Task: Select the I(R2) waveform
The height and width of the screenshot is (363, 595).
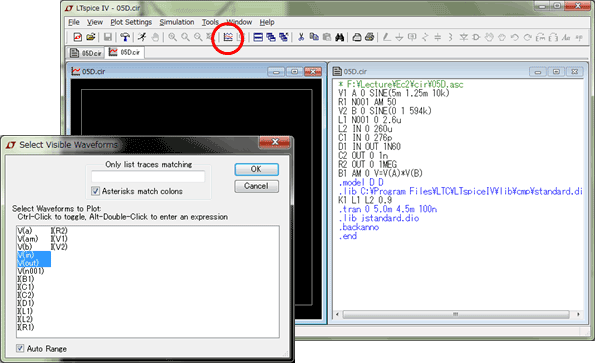Action: tap(59, 231)
